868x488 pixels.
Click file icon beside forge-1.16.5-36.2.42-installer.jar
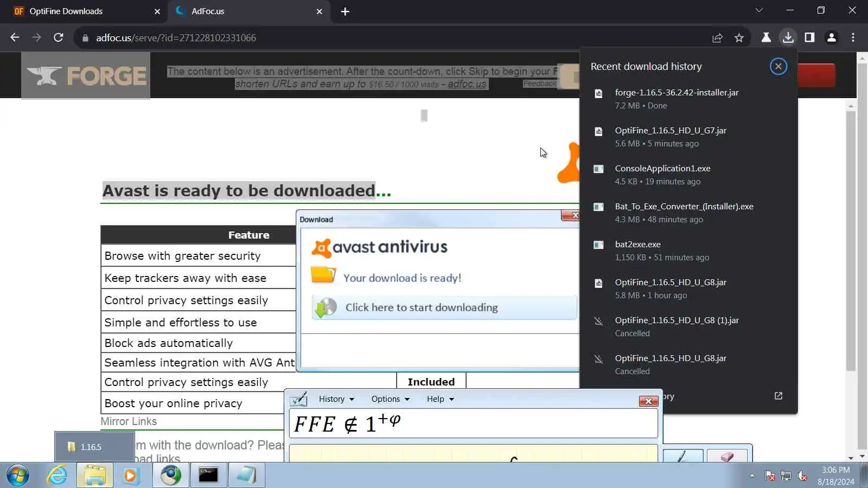click(x=598, y=93)
